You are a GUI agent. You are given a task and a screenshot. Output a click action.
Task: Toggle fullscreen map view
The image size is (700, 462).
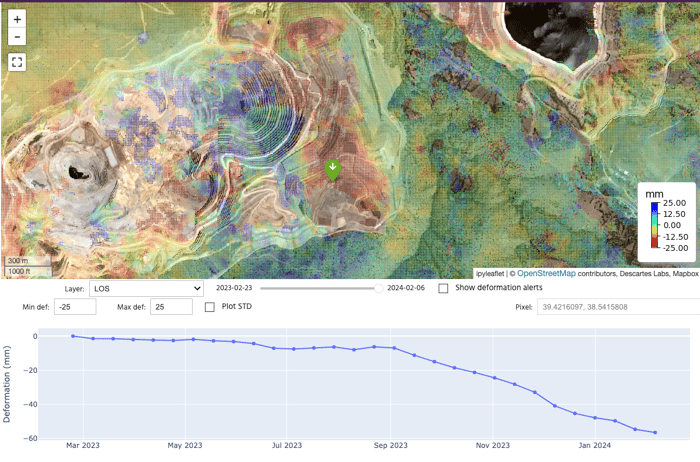[x=17, y=62]
